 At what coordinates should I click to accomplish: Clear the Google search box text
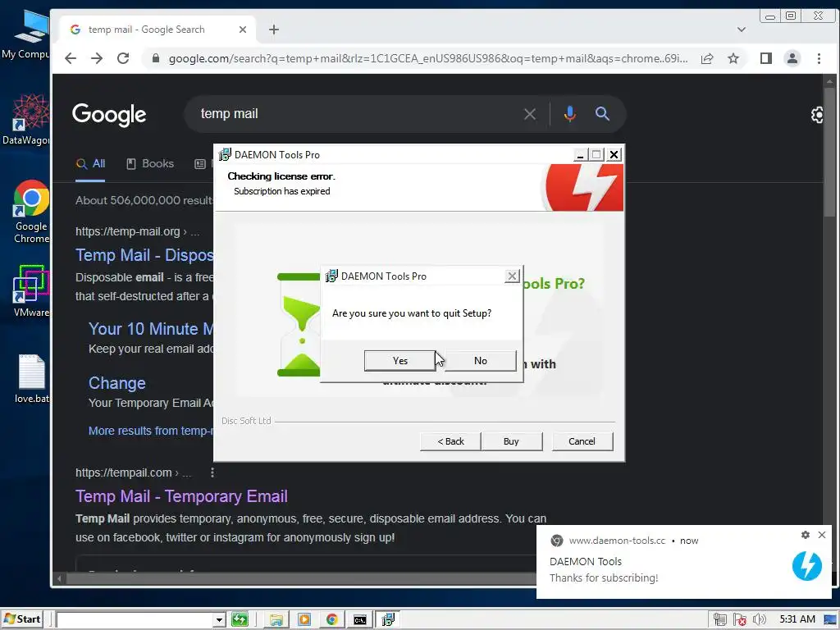coord(529,114)
